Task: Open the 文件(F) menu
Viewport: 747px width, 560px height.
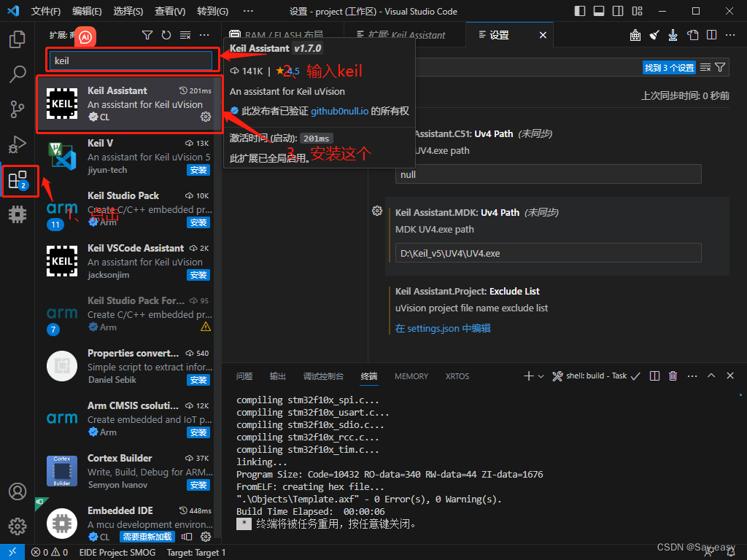Action: (x=45, y=12)
